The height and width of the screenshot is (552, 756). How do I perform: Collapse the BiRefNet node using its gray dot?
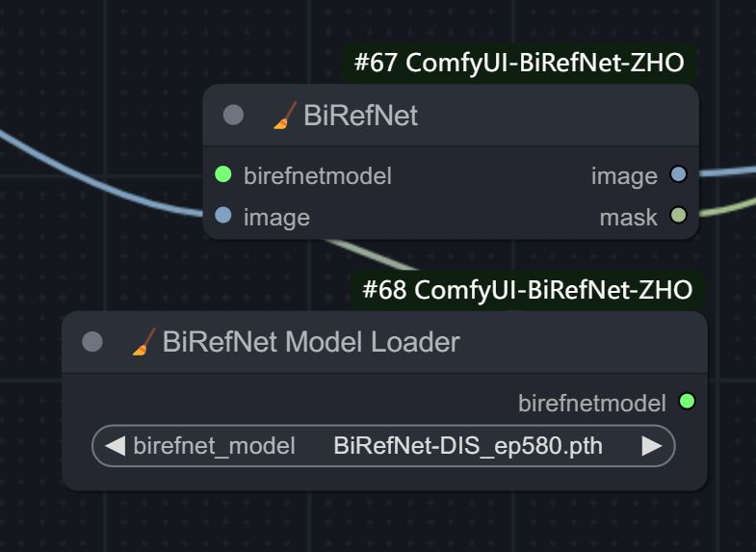(x=233, y=116)
